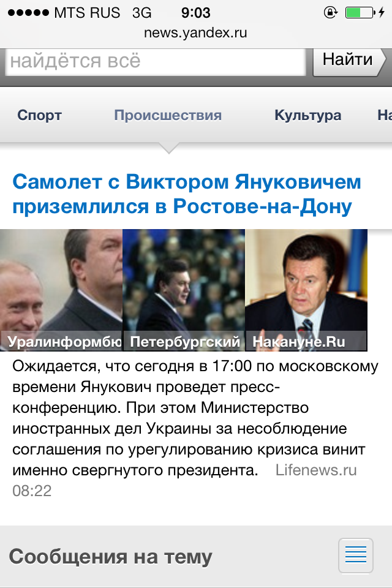Open the Lifenews.ru source link
The image size is (392, 588).
click(x=316, y=470)
